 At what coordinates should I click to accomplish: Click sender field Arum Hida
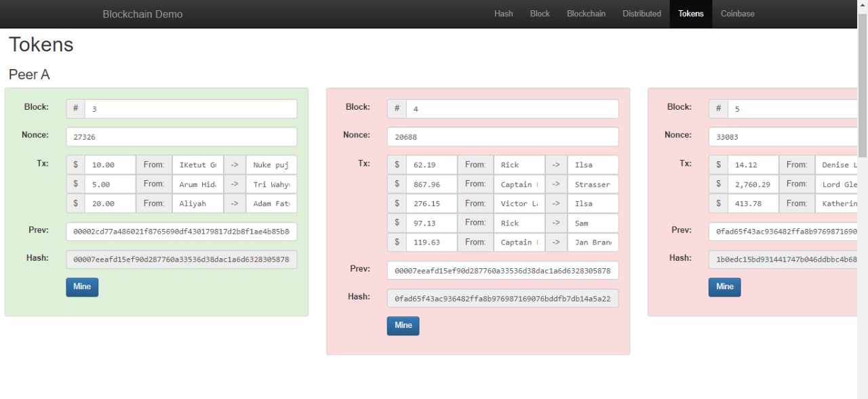(197, 184)
